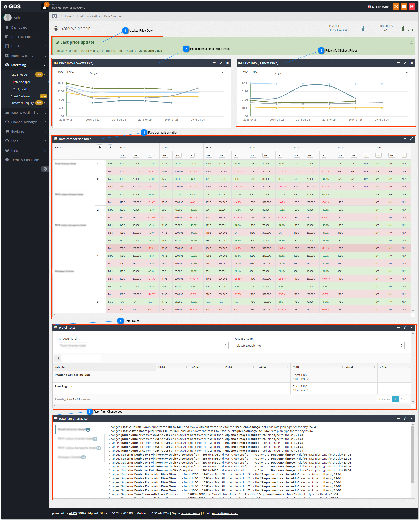Click the red logout icon
Screen dimensions: 420x521
click(412, 7)
